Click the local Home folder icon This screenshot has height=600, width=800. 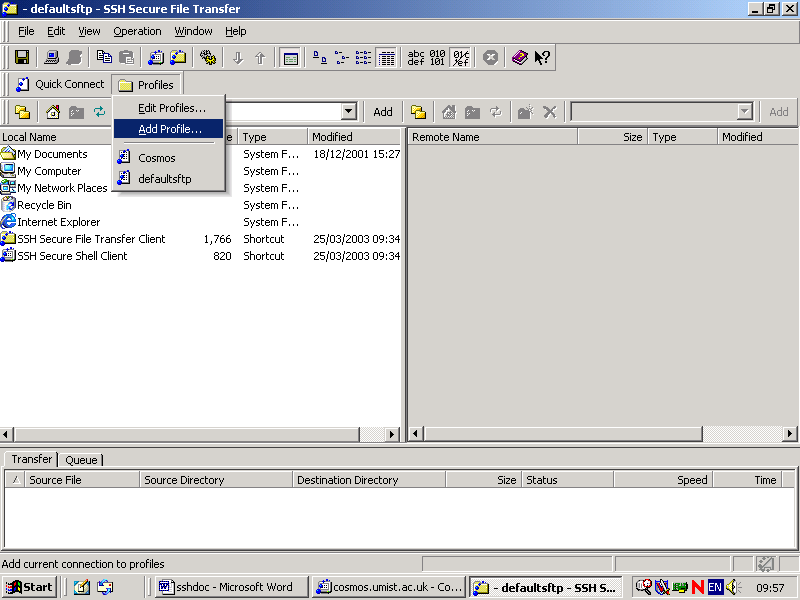(x=54, y=112)
